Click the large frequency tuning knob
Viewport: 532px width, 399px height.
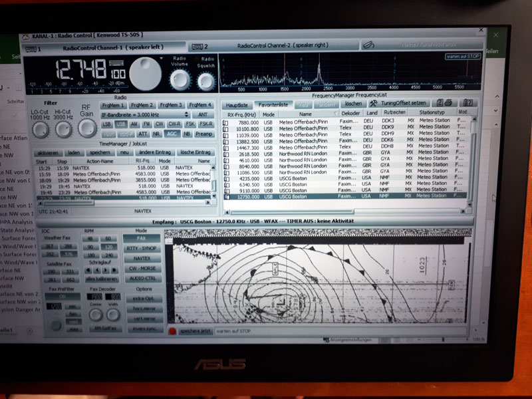click(145, 74)
